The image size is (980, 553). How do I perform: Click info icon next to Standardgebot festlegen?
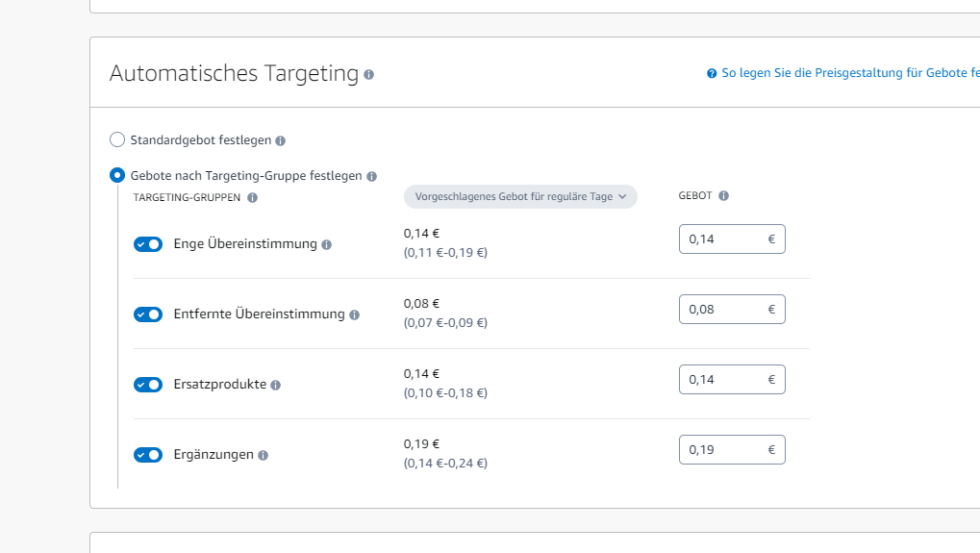pyautogui.click(x=281, y=140)
